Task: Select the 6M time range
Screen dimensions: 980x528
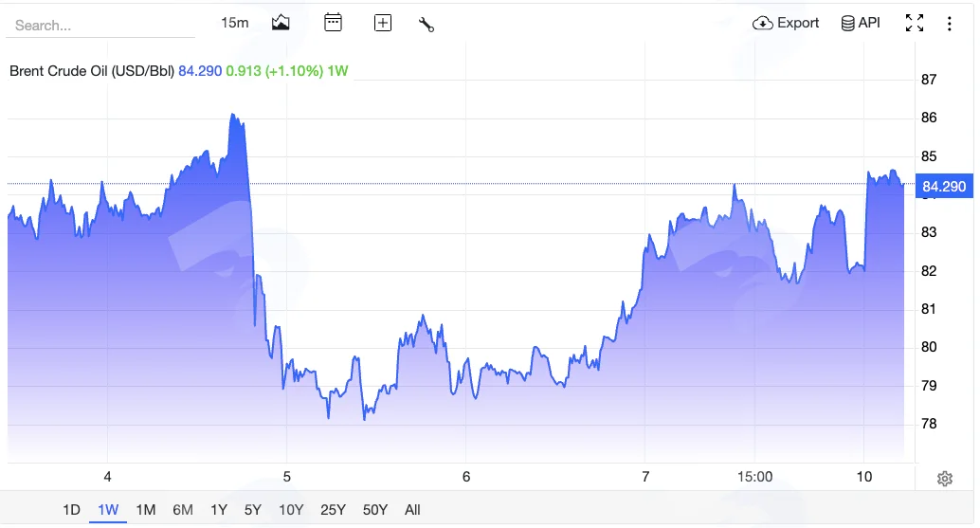Action: [183, 510]
